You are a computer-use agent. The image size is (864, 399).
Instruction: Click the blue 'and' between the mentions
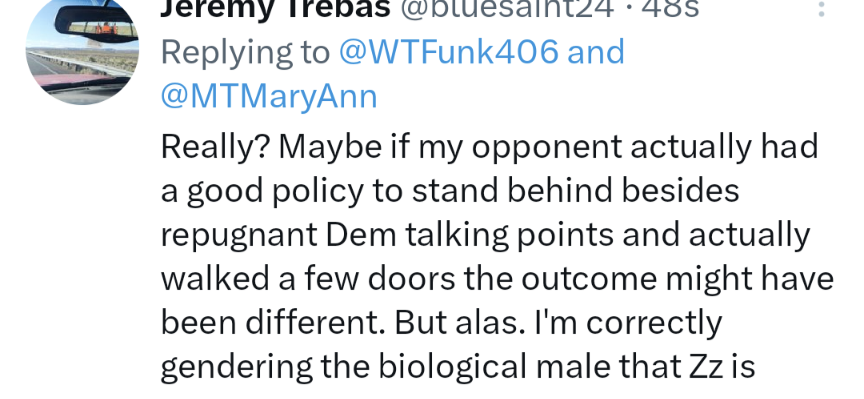coord(596,52)
